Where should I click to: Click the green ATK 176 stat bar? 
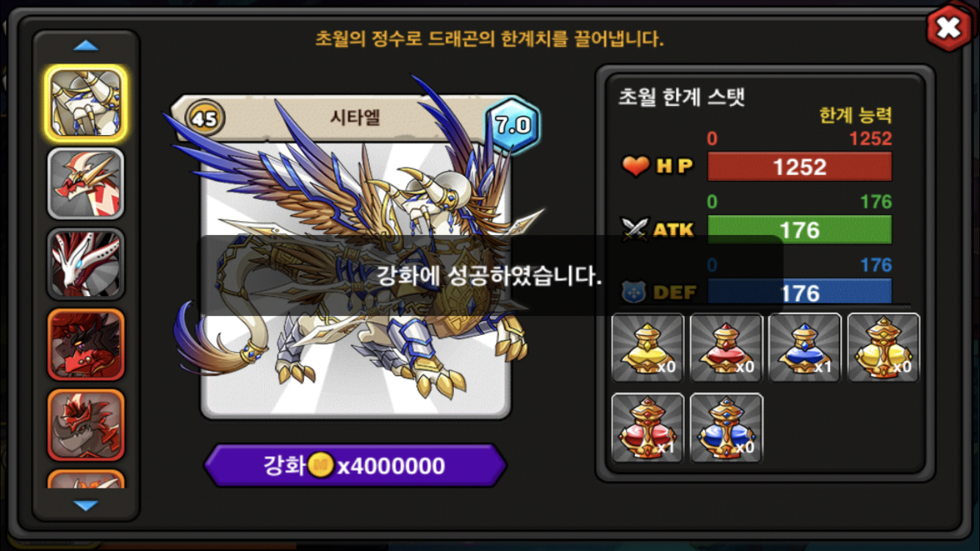799,230
